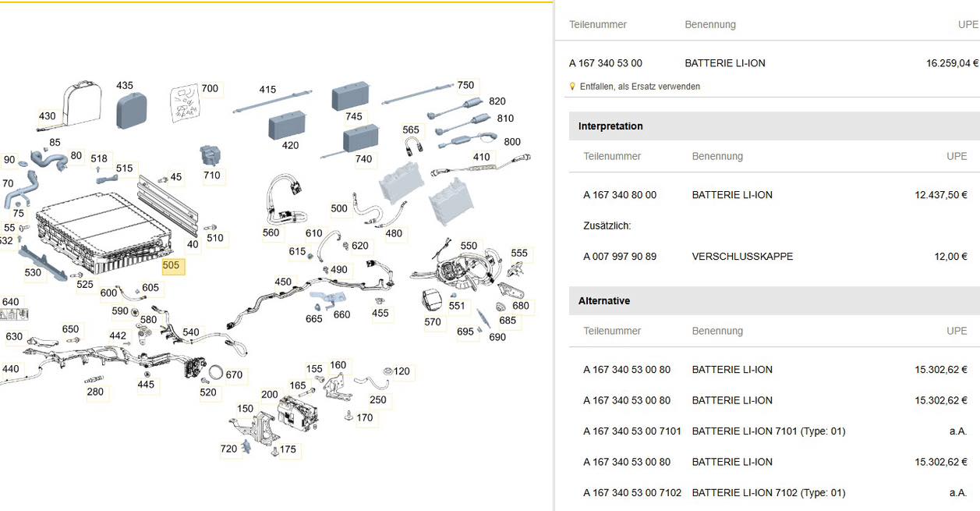Viewport: 980px width, 511px height.
Task: Open part number A 167 340 80 00
Action: pos(620,195)
